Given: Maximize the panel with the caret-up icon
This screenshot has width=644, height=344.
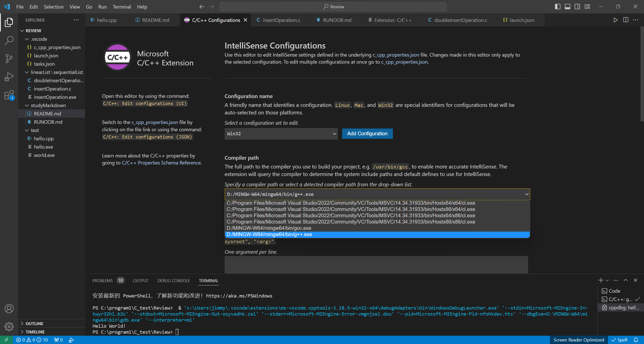Looking at the screenshot, I should pos(626,280).
